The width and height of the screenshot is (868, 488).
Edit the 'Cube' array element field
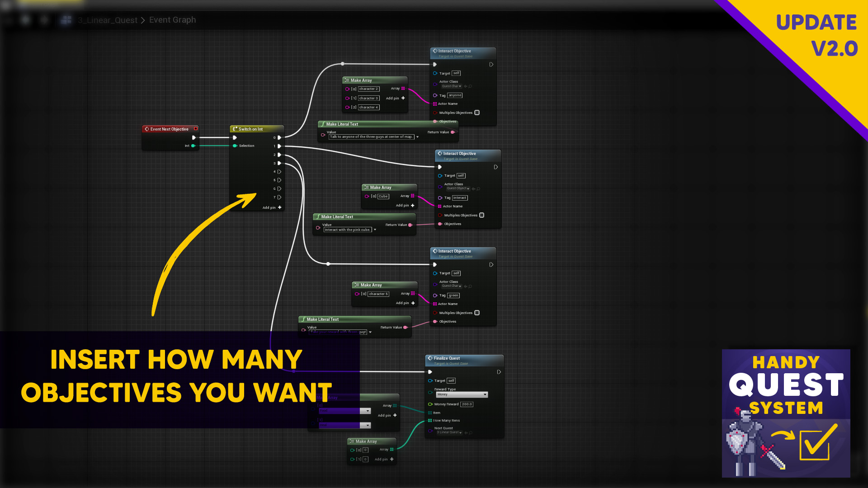click(383, 196)
